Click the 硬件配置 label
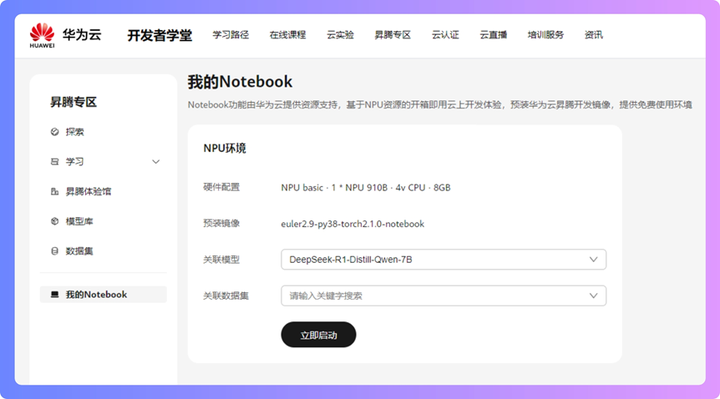Viewport: 720px width, 399px height. (x=221, y=187)
